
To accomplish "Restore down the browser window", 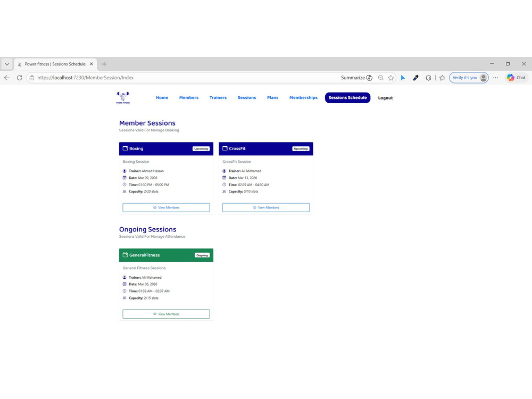I will [x=508, y=63].
